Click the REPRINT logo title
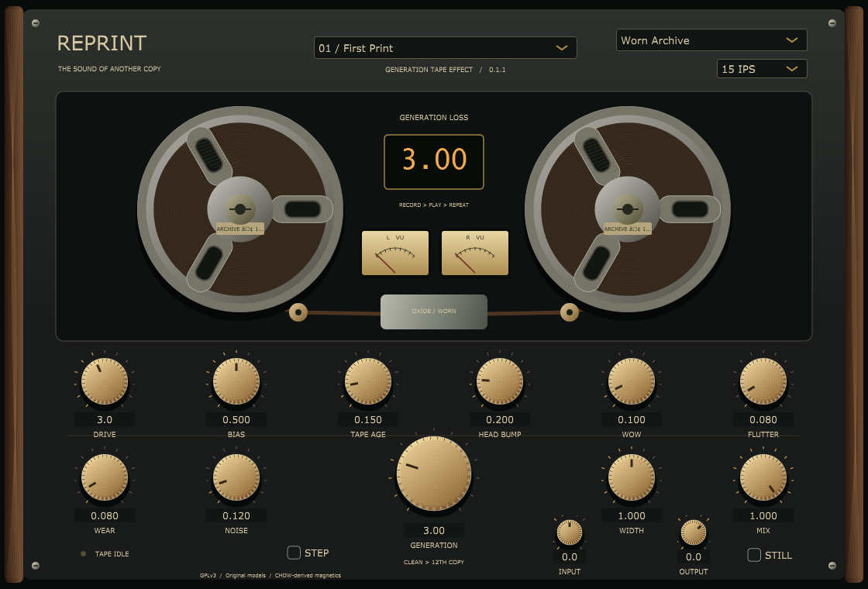The image size is (868, 589). click(x=102, y=43)
